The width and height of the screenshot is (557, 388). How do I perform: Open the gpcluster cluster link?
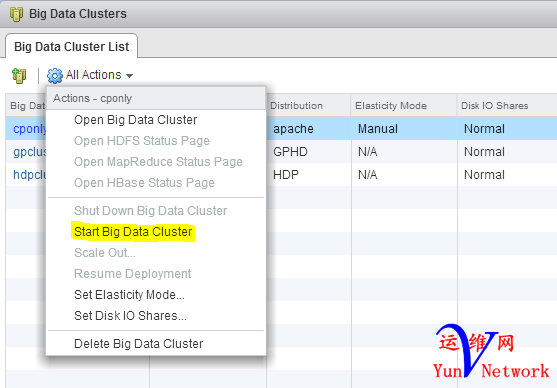[29, 152]
